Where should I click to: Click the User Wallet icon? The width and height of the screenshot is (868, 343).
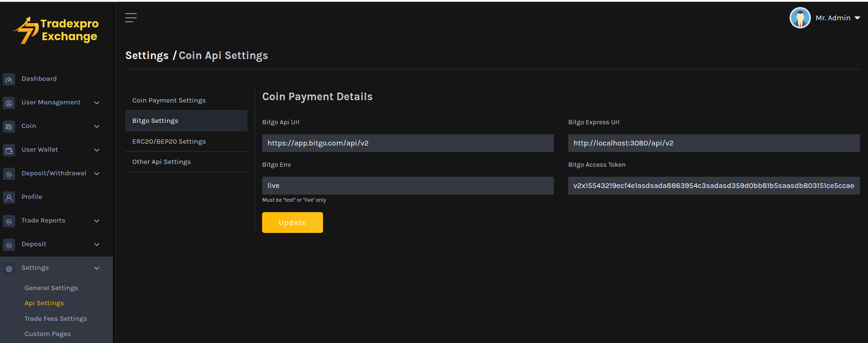pos(9,150)
